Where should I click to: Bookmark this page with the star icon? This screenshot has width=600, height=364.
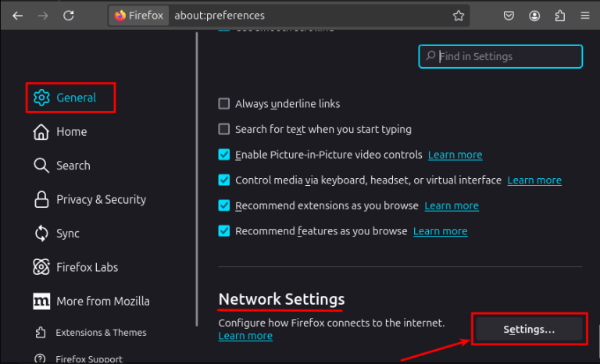(459, 16)
